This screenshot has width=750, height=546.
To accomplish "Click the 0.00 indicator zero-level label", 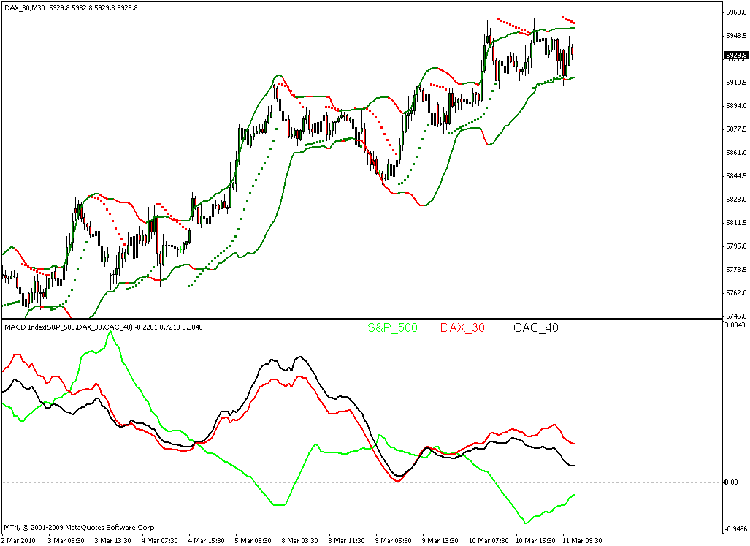I will pyautogui.click(x=732, y=482).
